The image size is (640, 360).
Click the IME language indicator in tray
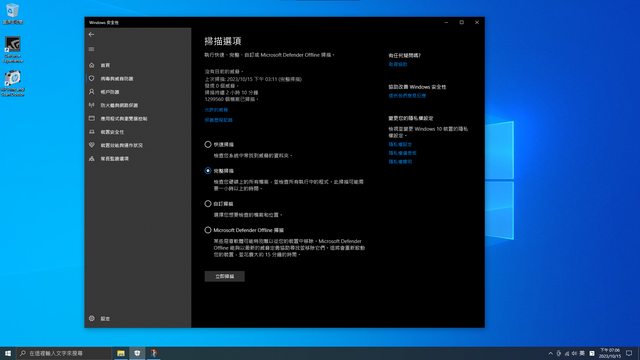pos(582,353)
